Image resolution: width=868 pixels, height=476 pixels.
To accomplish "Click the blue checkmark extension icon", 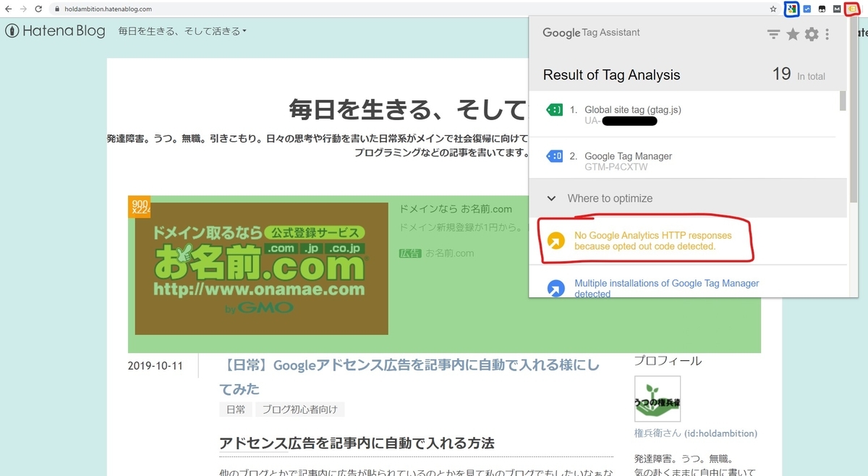I will click(807, 9).
